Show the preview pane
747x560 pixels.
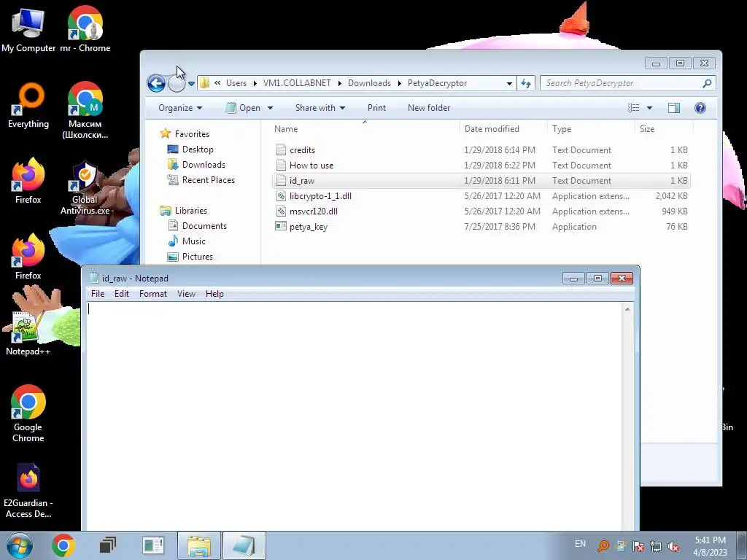coord(673,108)
